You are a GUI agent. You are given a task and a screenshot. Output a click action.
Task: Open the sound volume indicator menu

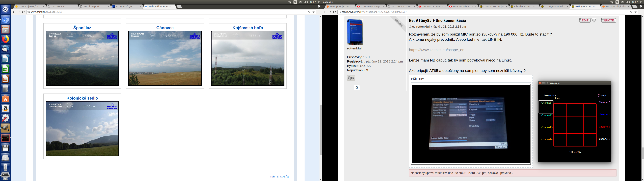coord(306,2)
